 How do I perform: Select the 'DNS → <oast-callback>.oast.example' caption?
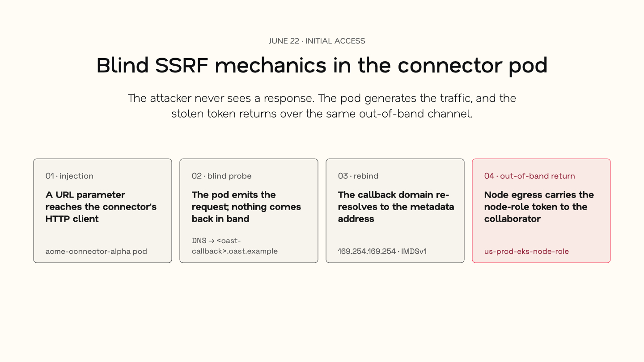(x=235, y=246)
